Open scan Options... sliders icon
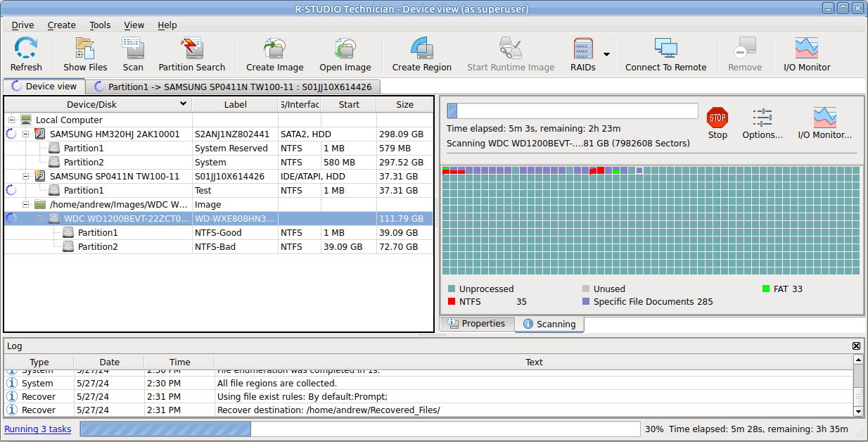868x442 pixels. click(762, 118)
